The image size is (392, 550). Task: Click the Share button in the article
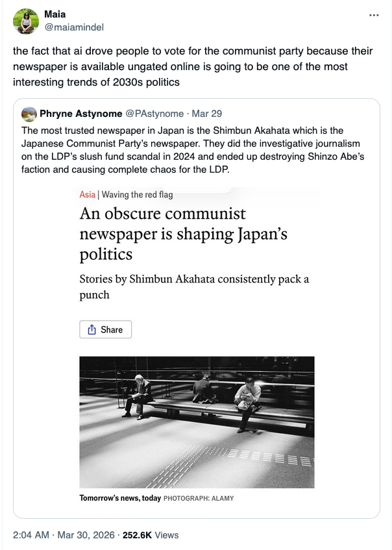pos(105,330)
